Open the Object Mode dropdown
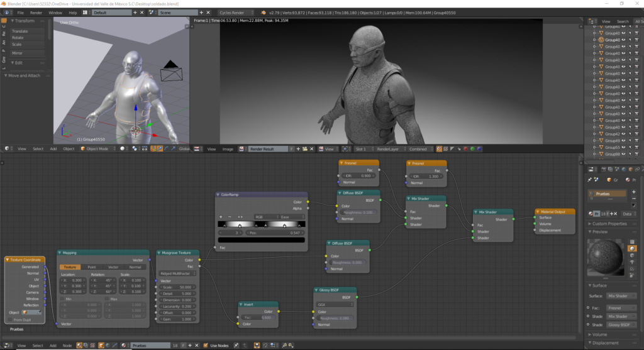The width and height of the screenshot is (644, 350). pyautogui.click(x=98, y=149)
